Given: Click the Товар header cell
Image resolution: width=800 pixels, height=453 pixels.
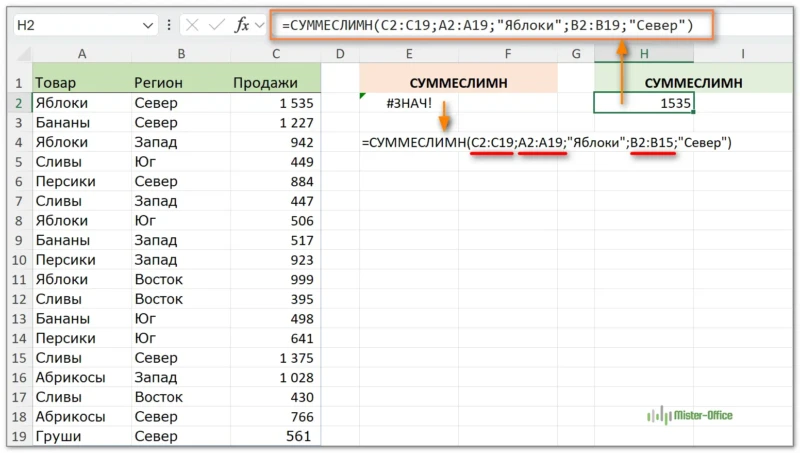Looking at the screenshot, I should click(x=80, y=82).
